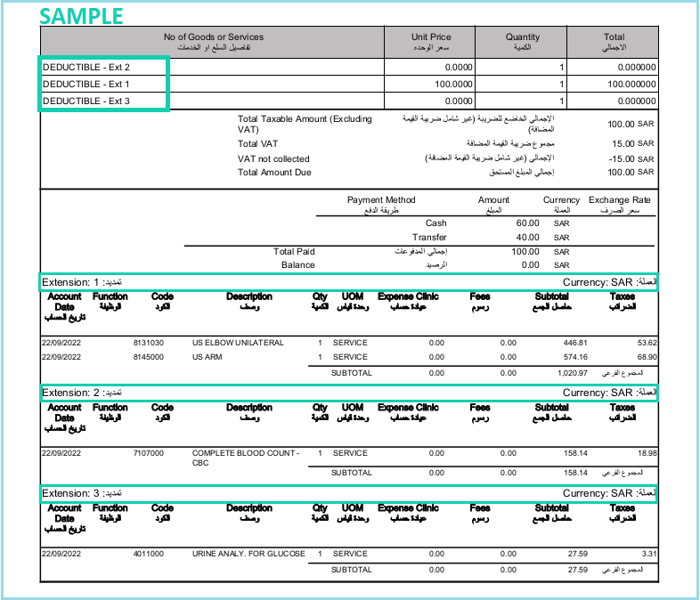Click the Total Amount Due label

274,172
